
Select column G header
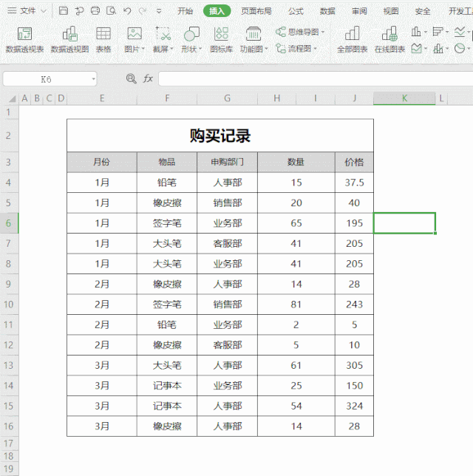(x=227, y=98)
